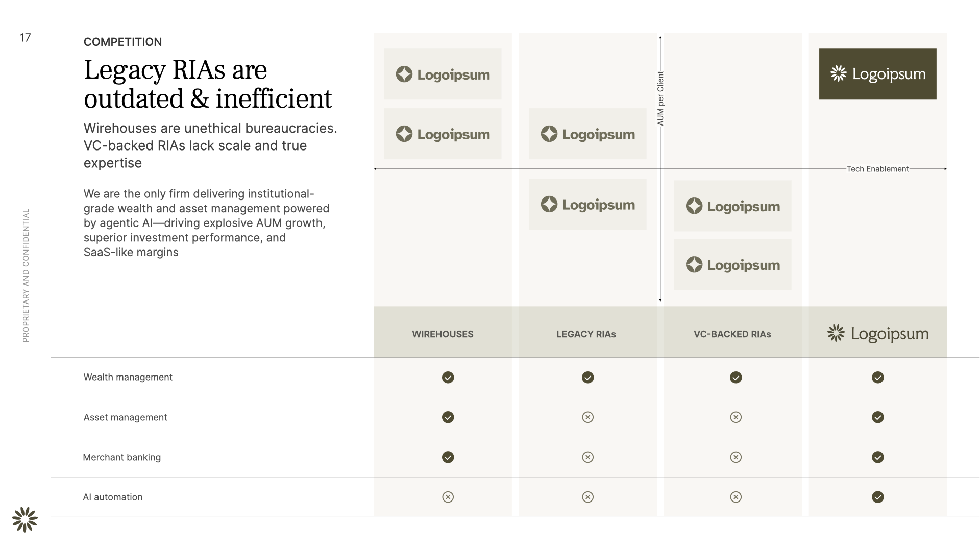Click the Wealth management checkmark under Wirehouses
Screen dimensions: 980x551
coord(448,378)
